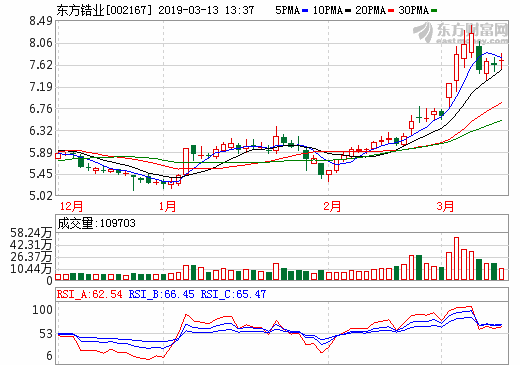The height and width of the screenshot is (365, 520).
Task: Click the RSI_C:65.47 indicator label
Action: 233,294
